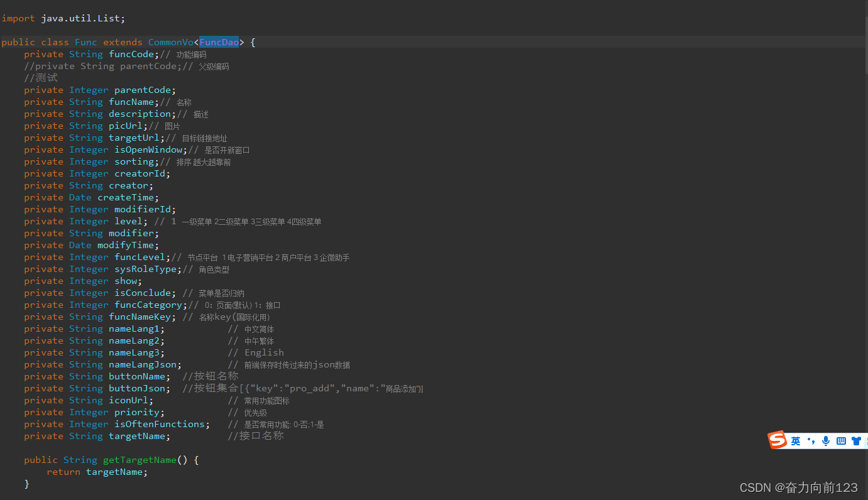This screenshot has width=868, height=500.
Task: Click the nameLang1 field name
Action: click(x=134, y=329)
